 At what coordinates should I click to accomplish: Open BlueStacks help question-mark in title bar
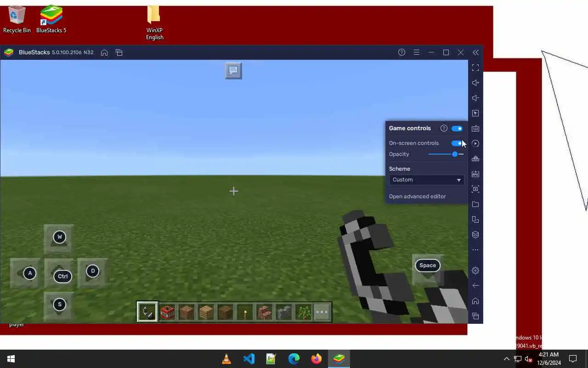click(401, 52)
